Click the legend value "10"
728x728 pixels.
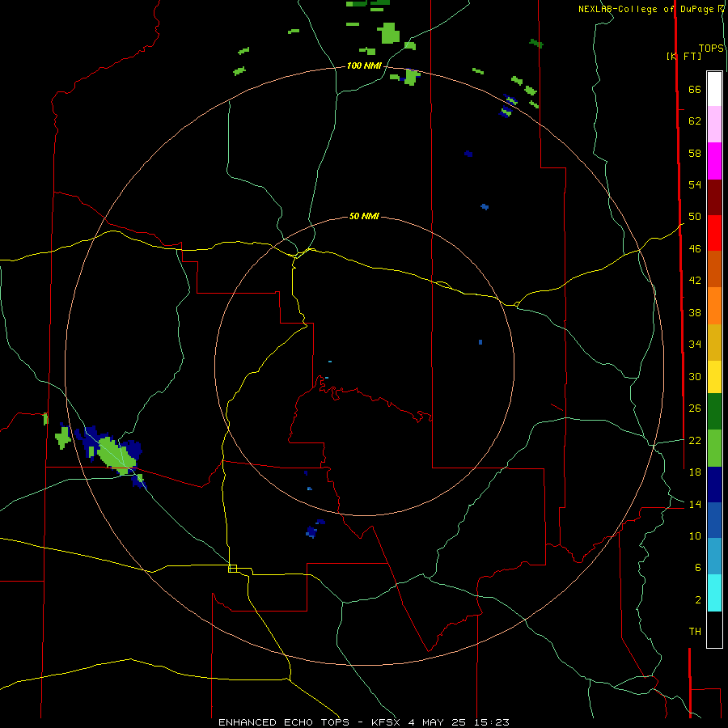coord(695,536)
